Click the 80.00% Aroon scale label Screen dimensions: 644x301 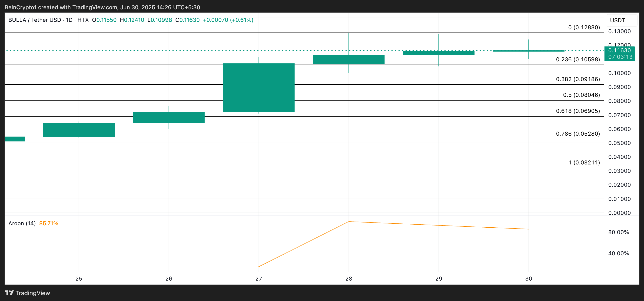pyautogui.click(x=618, y=232)
